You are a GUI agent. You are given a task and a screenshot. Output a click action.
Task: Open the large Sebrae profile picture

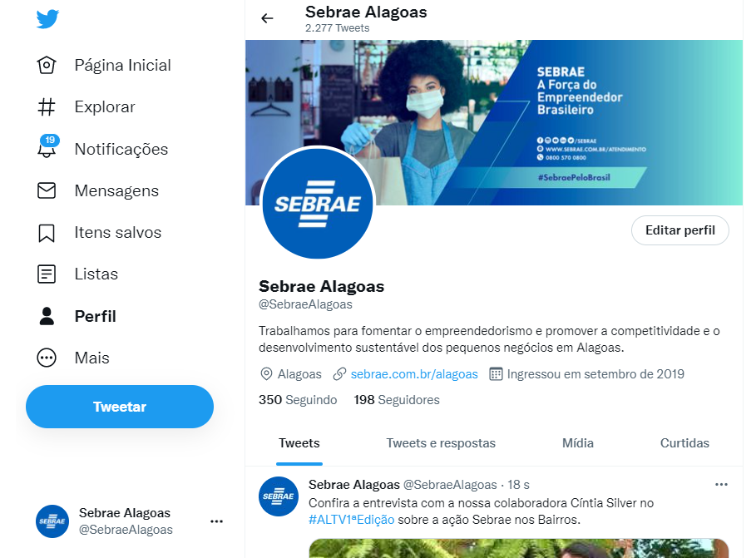318,204
